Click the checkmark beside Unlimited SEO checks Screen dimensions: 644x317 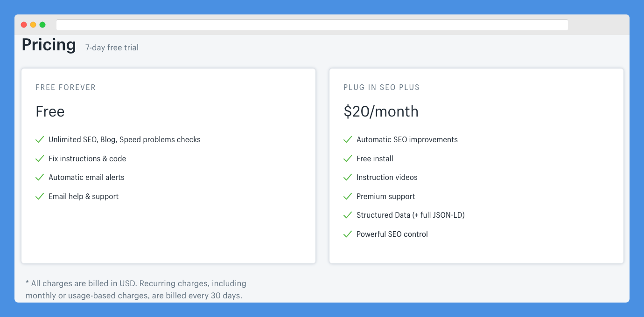(40, 139)
